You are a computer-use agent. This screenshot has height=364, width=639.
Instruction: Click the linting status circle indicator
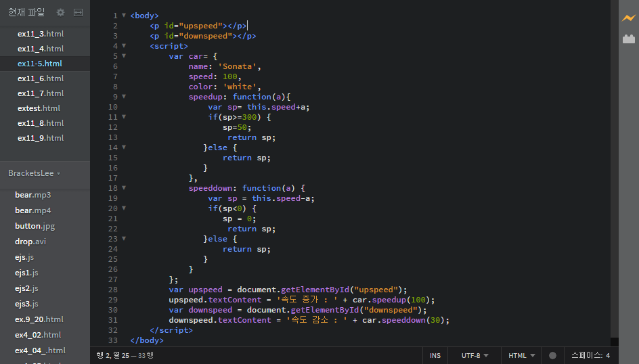[552, 355]
